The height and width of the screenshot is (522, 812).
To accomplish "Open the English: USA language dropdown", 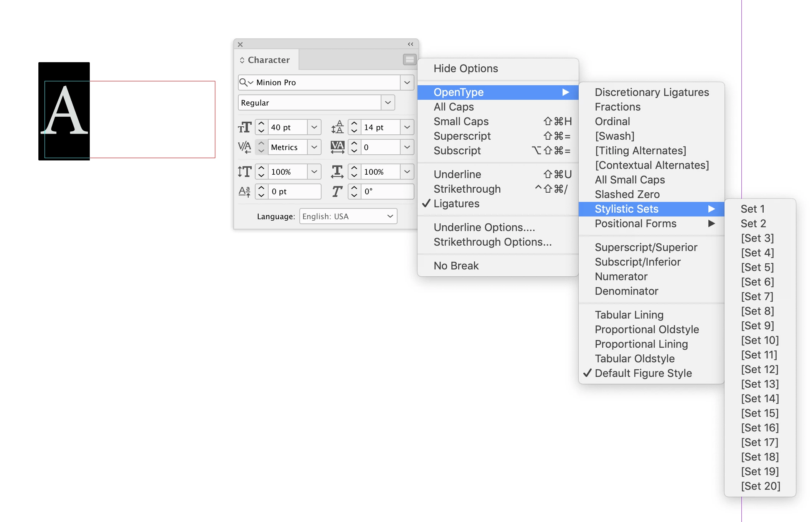I will point(348,216).
